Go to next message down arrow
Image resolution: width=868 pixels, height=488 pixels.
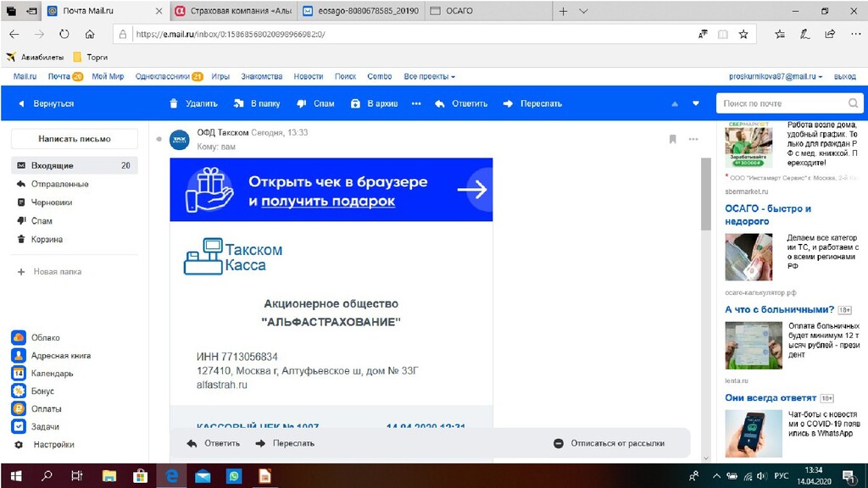click(x=696, y=103)
